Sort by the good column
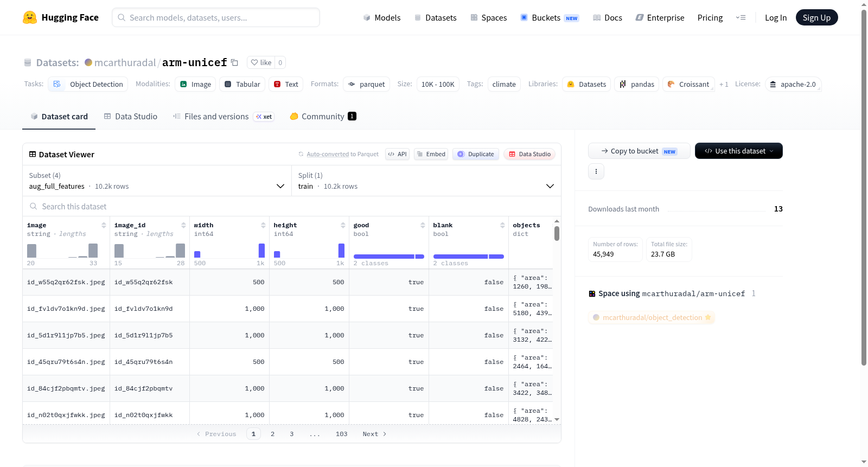Screen dimensions: 868x467 coord(423,225)
